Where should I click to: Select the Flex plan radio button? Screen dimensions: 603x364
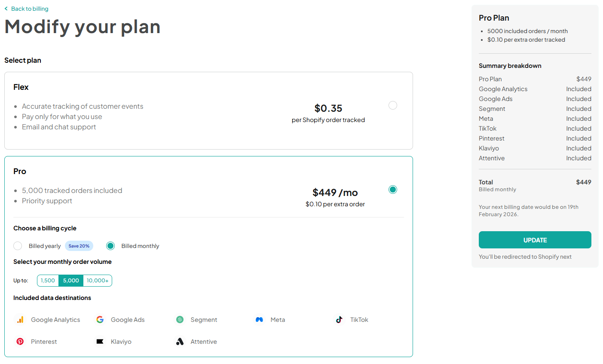(x=392, y=105)
